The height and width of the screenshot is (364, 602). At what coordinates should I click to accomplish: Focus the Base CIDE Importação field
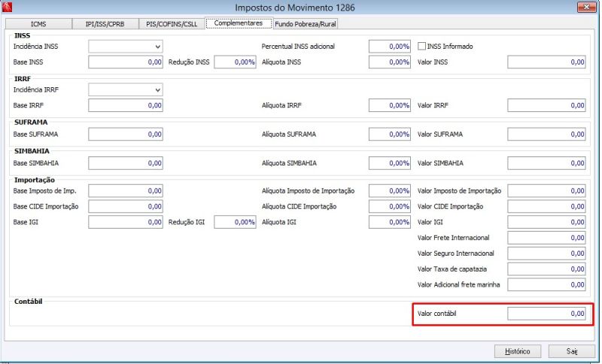[x=126, y=207]
